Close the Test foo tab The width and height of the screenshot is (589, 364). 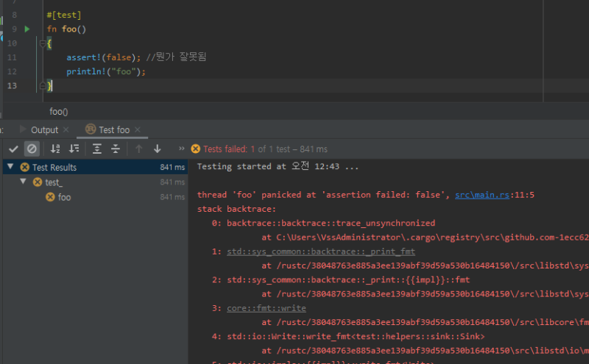click(138, 130)
